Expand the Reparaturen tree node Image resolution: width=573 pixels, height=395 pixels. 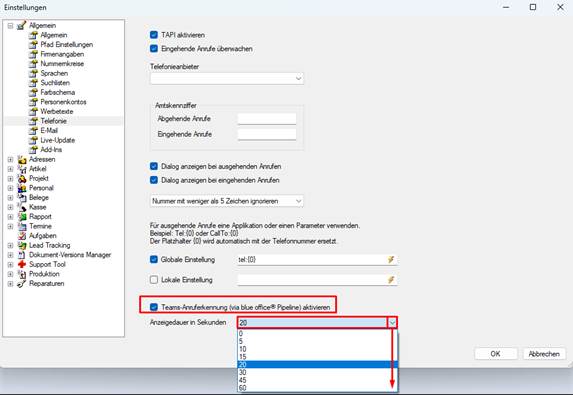pyautogui.click(x=10, y=284)
